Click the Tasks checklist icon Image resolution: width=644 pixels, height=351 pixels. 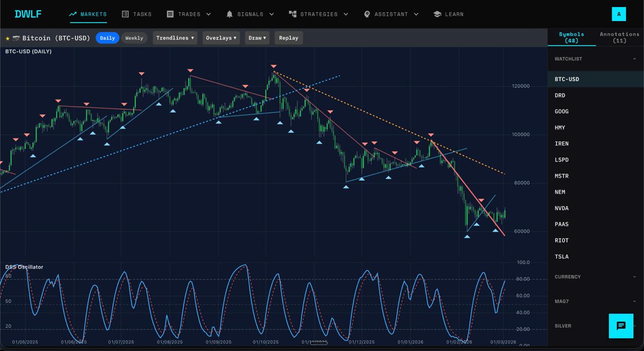click(125, 14)
